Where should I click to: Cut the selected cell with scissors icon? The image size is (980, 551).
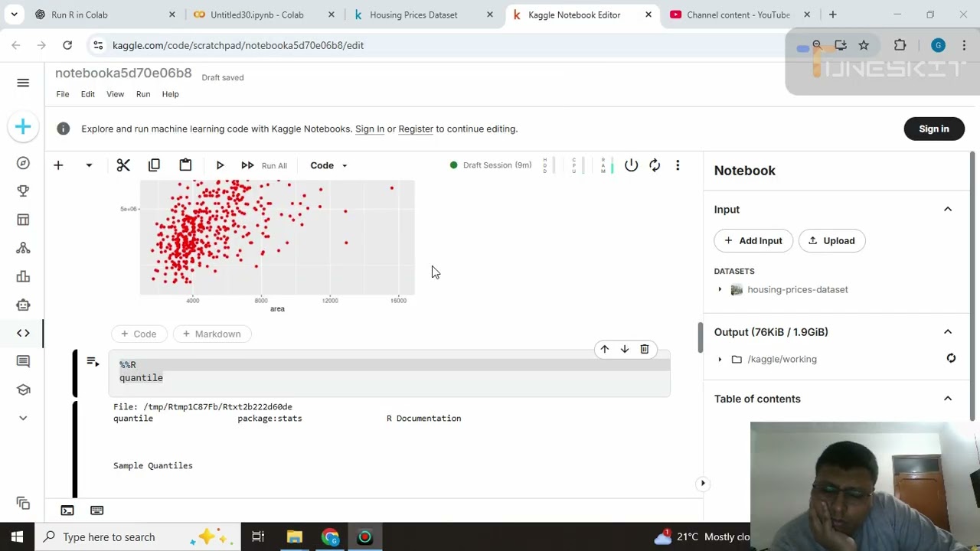[x=123, y=165]
